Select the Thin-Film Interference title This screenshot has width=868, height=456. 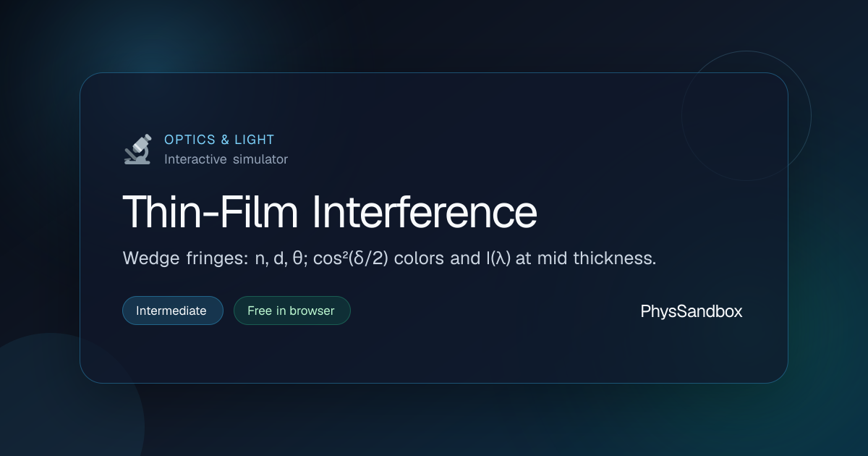330,211
